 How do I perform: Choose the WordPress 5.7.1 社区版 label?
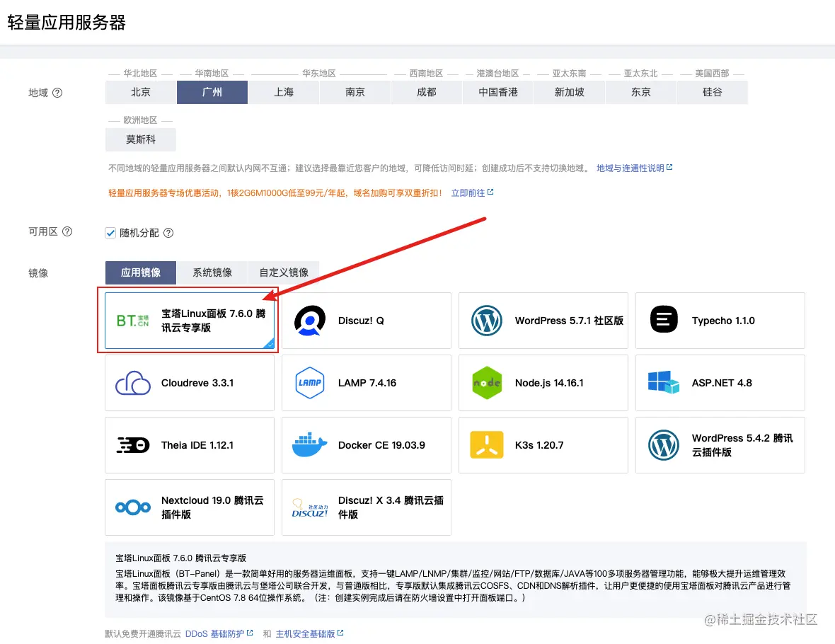point(569,321)
